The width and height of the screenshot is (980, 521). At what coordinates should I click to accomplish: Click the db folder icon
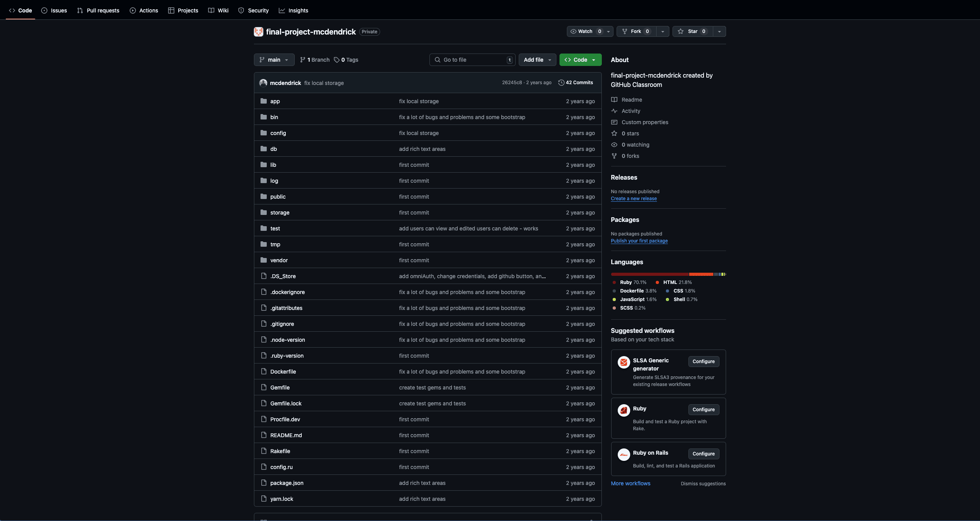(264, 149)
